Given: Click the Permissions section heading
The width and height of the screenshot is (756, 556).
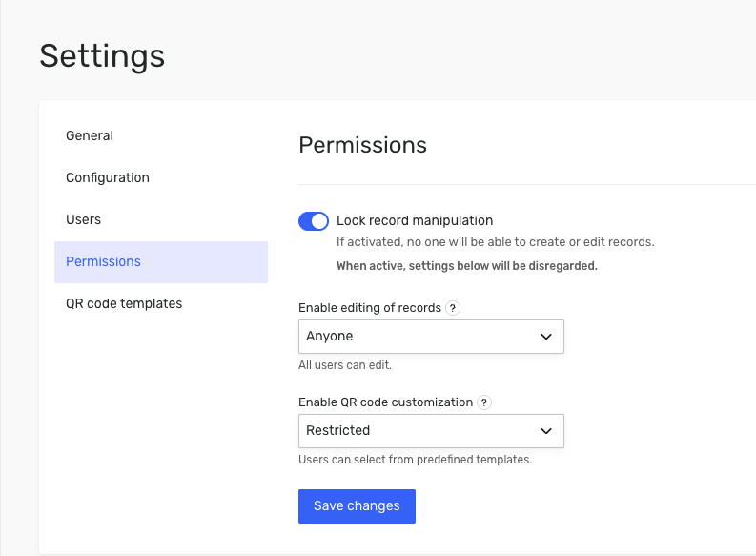Looking at the screenshot, I should (x=362, y=145).
